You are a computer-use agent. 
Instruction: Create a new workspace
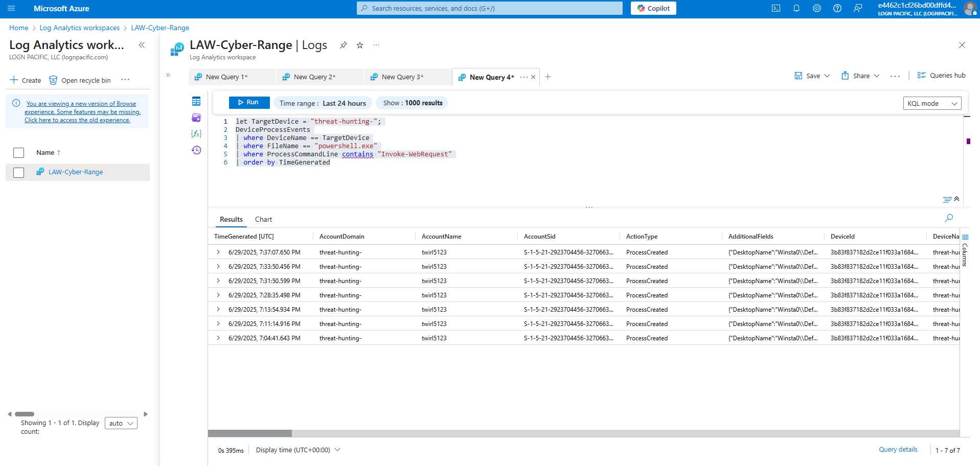(x=26, y=80)
